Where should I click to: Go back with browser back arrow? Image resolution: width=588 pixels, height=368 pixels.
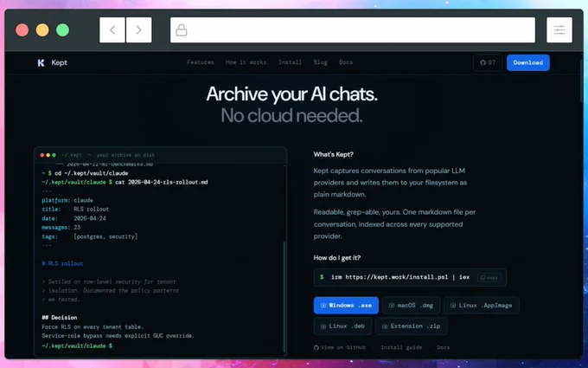(112, 30)
